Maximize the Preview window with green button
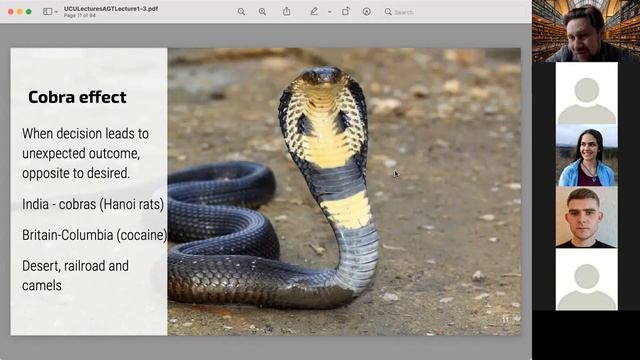This screenshot has width=640, height=360. (x=29, y=12)
